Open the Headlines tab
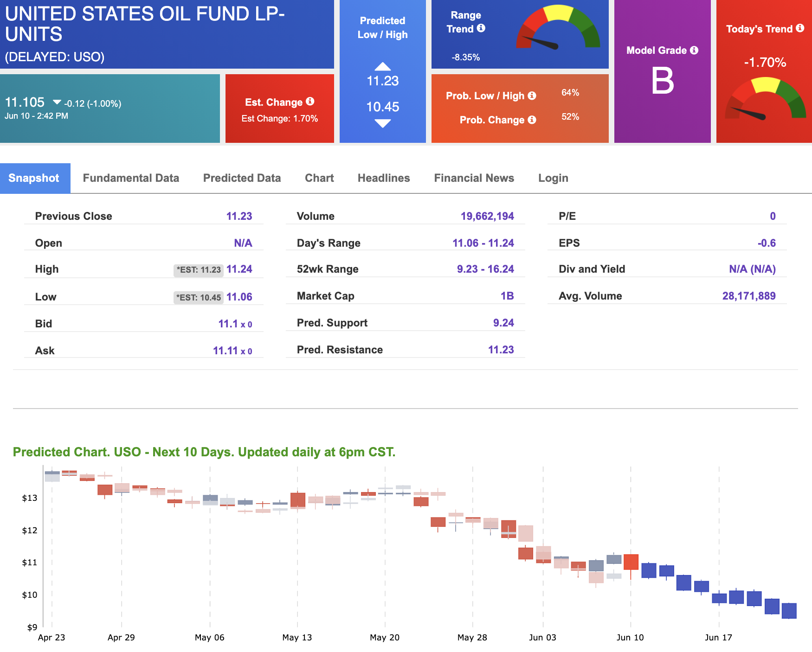 [x=384, y=178]
